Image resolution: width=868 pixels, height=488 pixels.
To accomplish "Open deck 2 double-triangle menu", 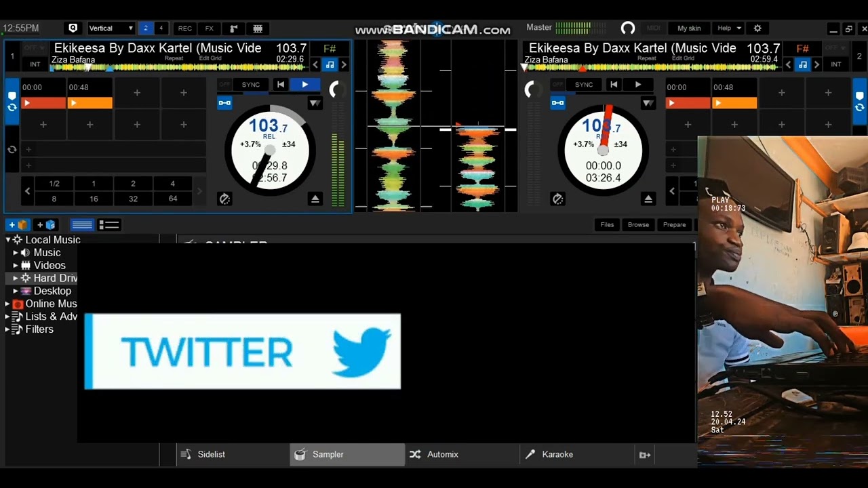I will [x=648, y=103].
